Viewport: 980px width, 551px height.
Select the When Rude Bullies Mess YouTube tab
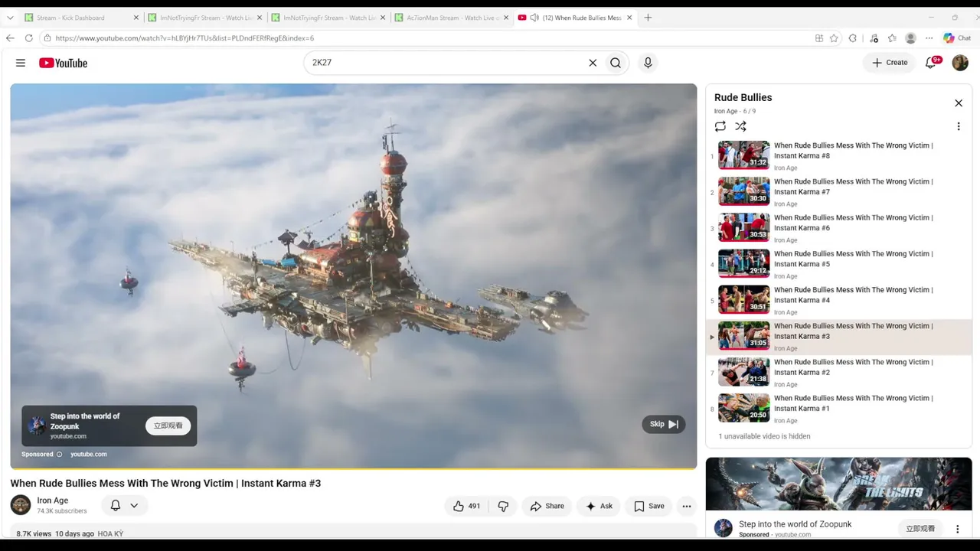point(576,18)
